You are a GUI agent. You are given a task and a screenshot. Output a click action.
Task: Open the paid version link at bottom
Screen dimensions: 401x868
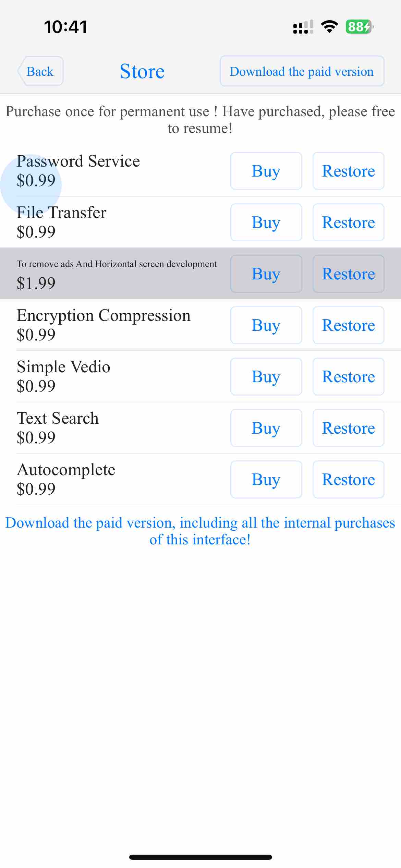(200, 531)
